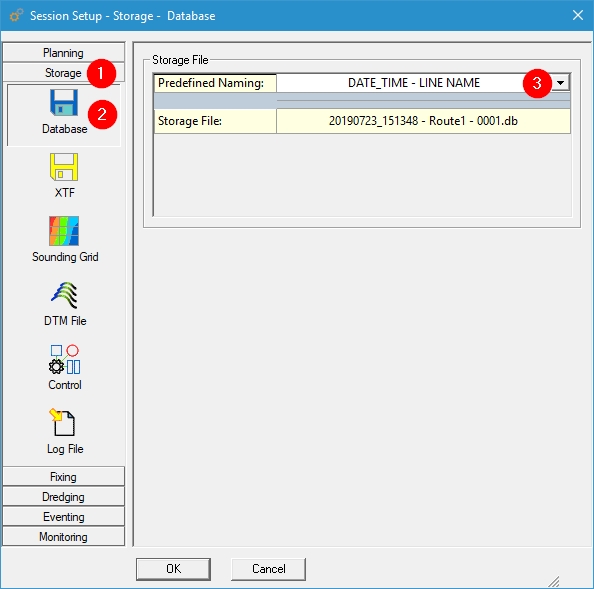Open the Sounding Grid icon
This screenshot has width=594, height=589.
(64, 231)
